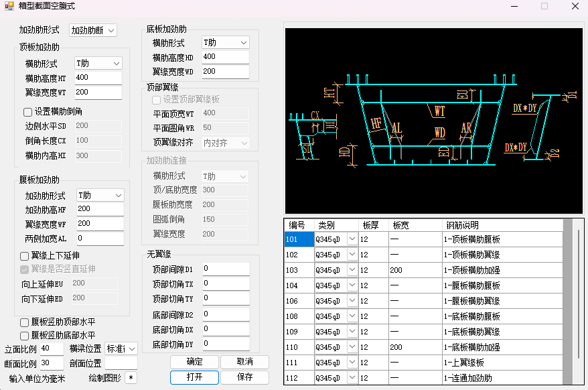Screen dimensions: 588x390
Task: Open 类别 dropdown for row 110
Action: pyautogui.click(x=352, y=346)
